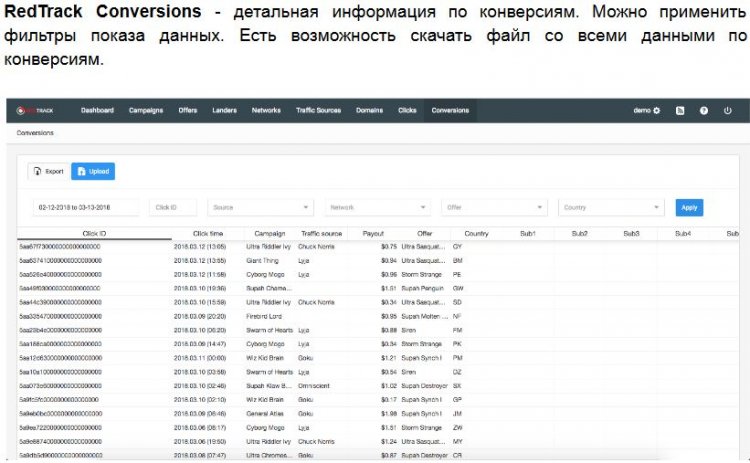Screen dimensions: 750x463
Task: Open the Clicks section
Action: [x=408, y=110]
